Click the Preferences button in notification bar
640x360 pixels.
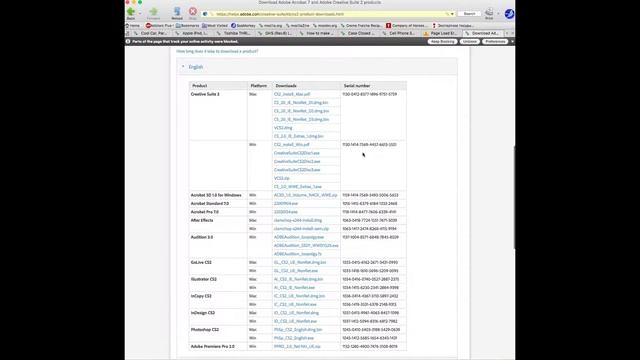495,41
